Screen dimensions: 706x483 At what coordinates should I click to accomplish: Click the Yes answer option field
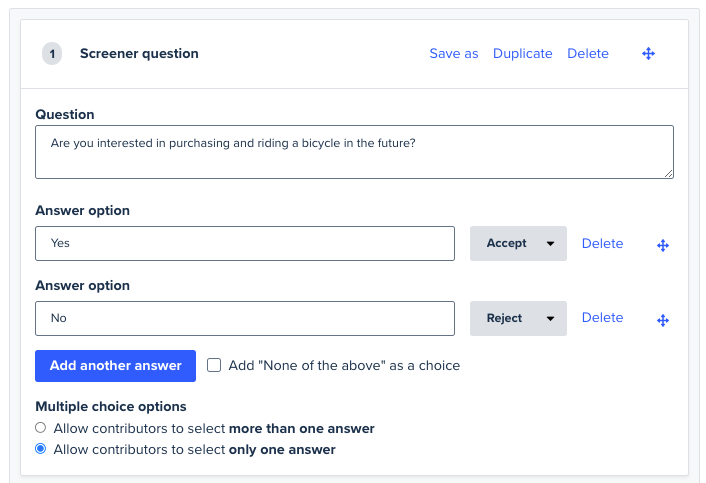click(x=245, y=243)
